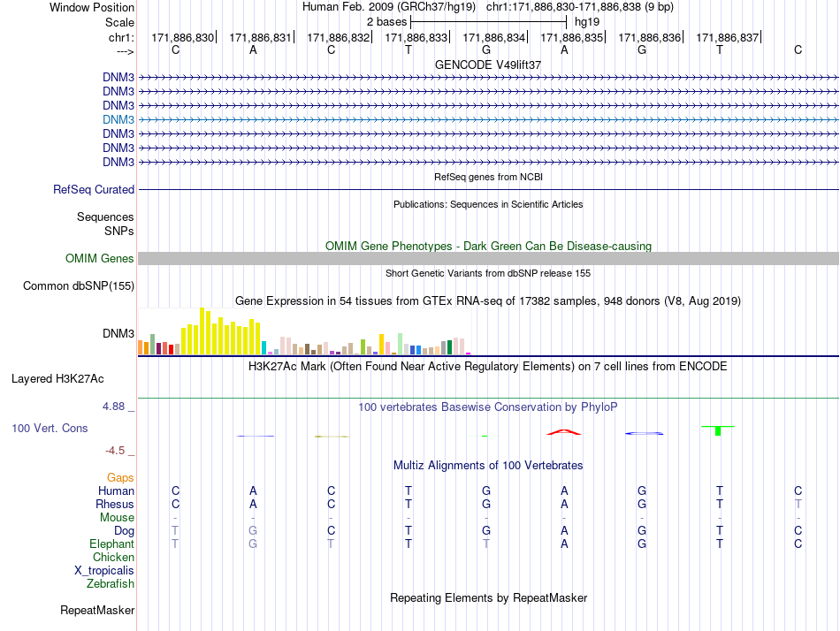The width and height of the screenshot is (840, 631).
Task: Select the Dog alignment row label
Action: coord(125,530)
